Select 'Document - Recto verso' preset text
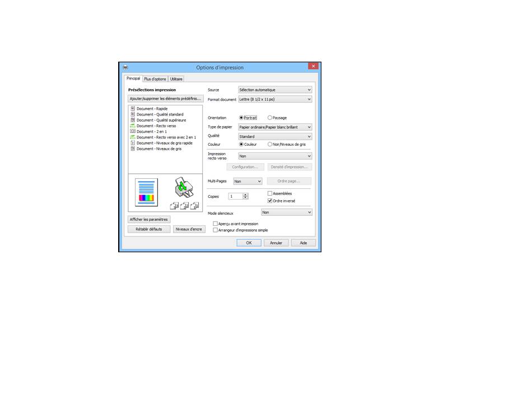 point(156,126)
